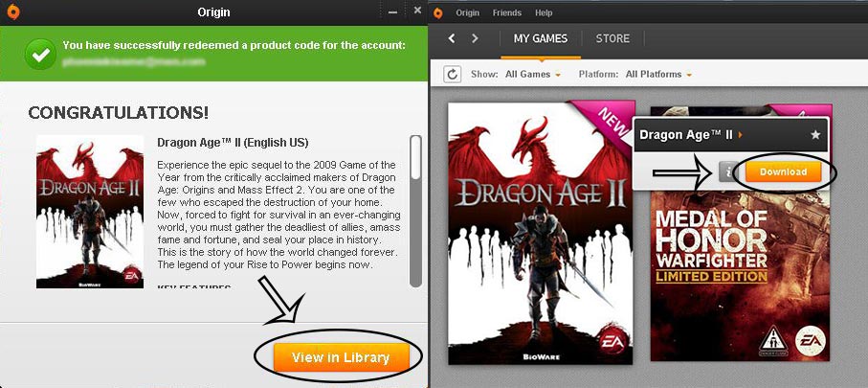Minimize the Origin redeem window

(x=392, y=12)
